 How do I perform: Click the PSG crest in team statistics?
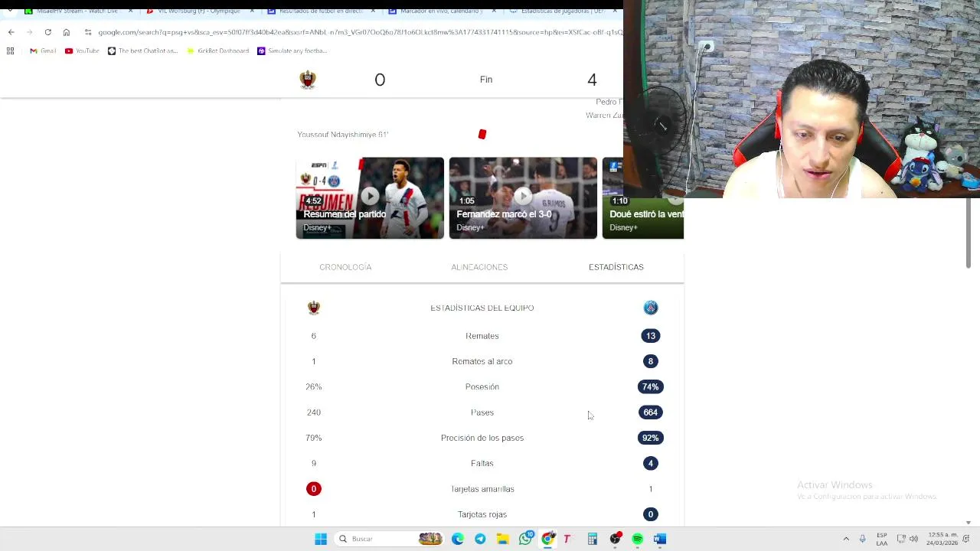tap(651, 308)
